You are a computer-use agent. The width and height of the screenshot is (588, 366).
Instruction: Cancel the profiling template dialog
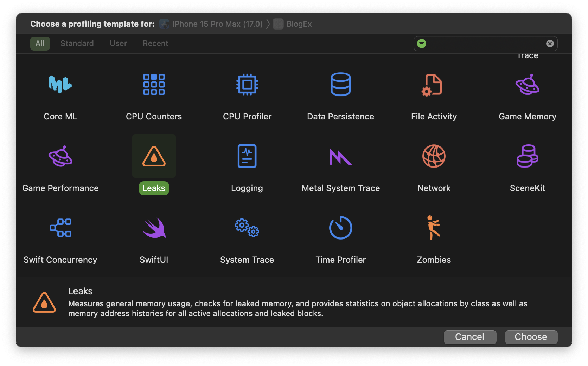point(470,337)
